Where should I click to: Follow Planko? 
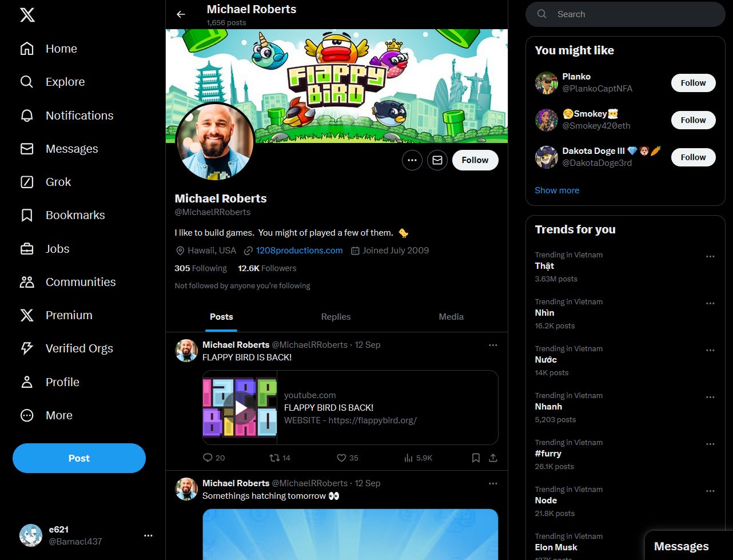coord(693,83)
